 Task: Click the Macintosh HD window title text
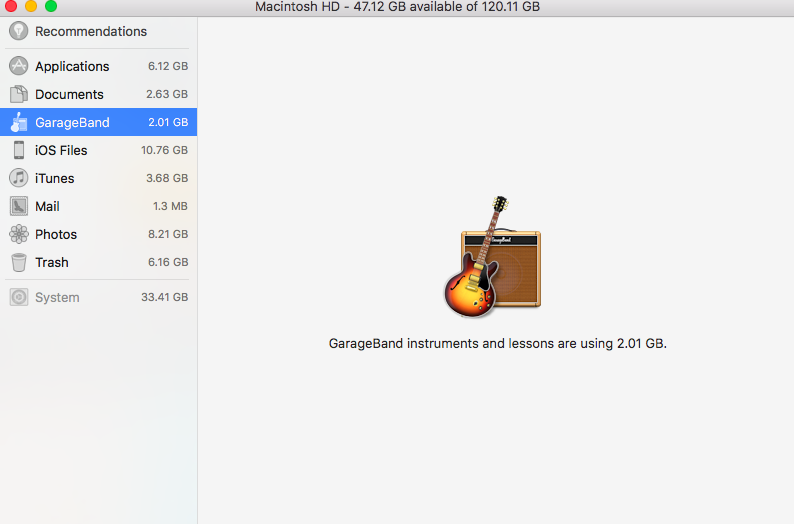tap(398, 7)
